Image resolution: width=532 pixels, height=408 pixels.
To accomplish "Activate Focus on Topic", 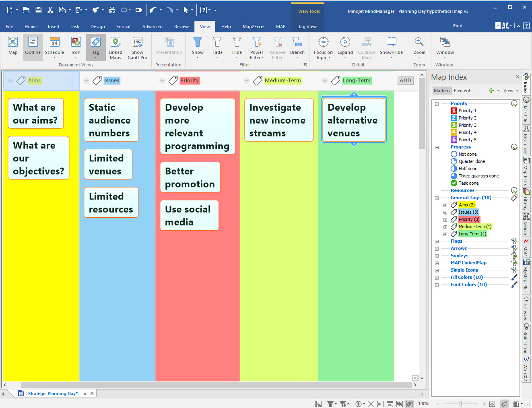I will [x=323, y=47].
